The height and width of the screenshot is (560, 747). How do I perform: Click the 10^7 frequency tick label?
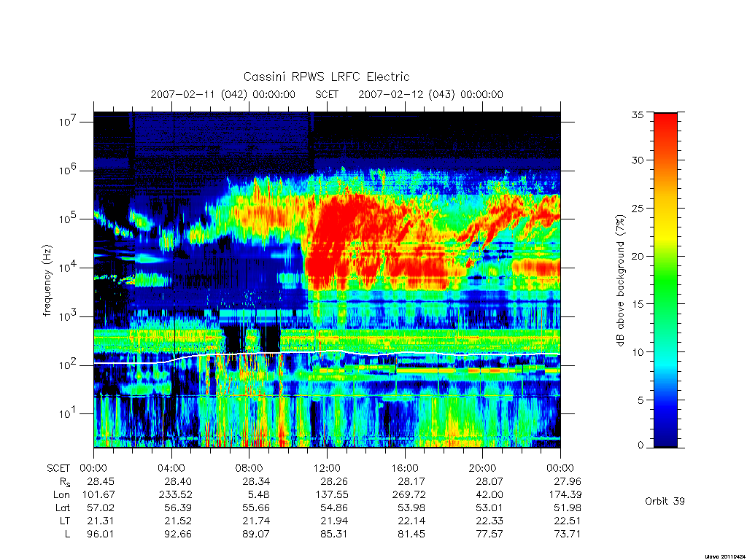click(x=67, y=122)
